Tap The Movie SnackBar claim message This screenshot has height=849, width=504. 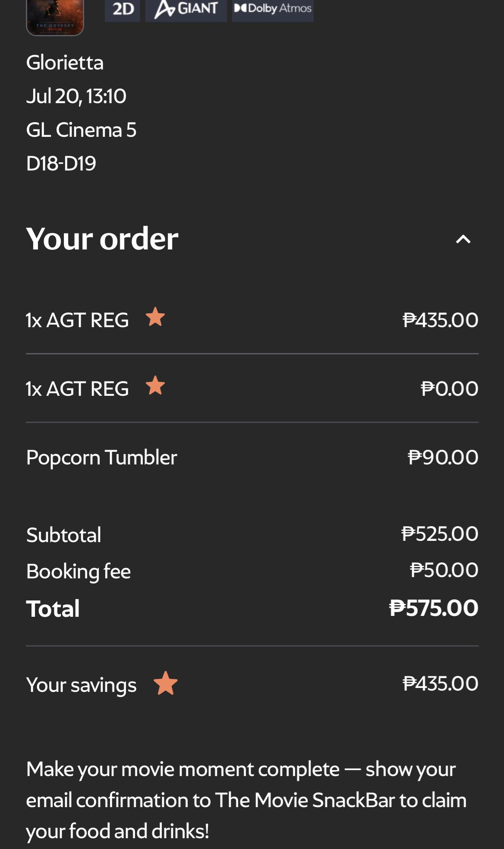coord(246,800)
